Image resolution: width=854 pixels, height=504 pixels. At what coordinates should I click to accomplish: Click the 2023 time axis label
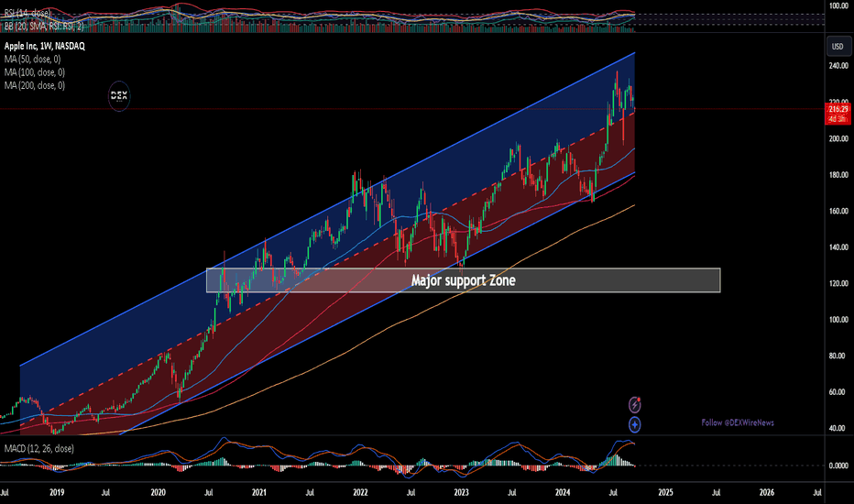(461, 493)
